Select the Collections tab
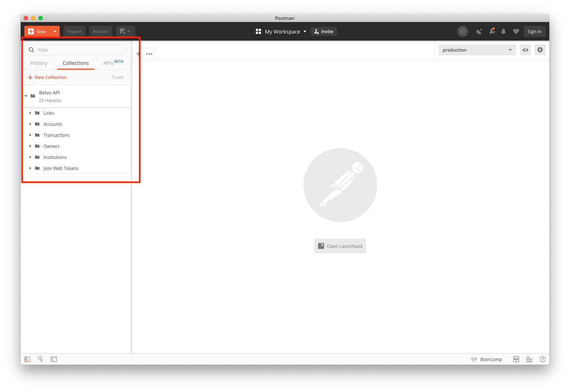The width and height of the screenshot is (570, 392). pyautogui.click(x=76, y=63)
